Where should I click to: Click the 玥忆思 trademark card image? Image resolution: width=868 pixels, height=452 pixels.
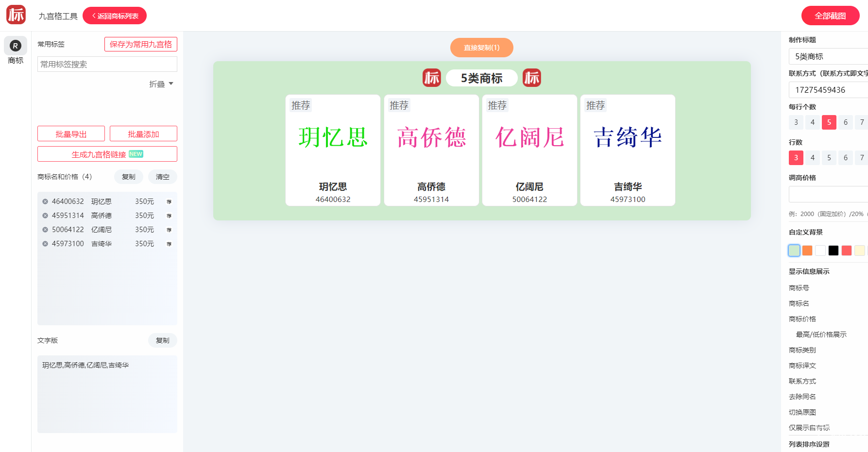(333, 137)
